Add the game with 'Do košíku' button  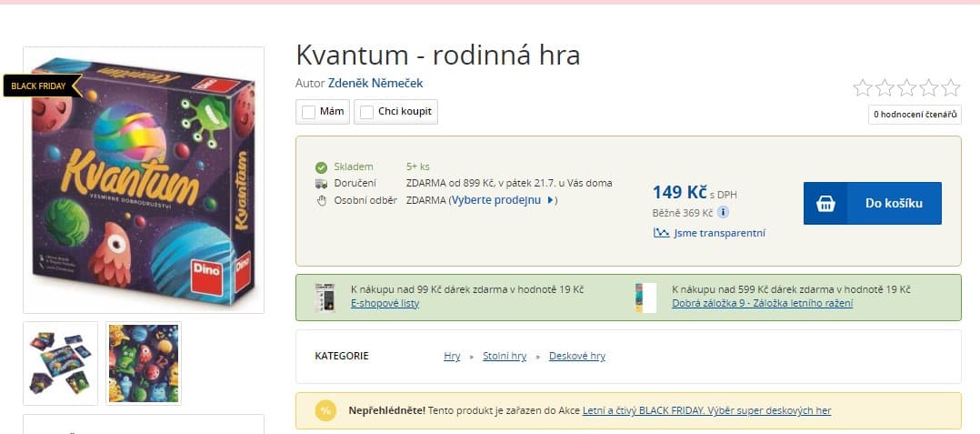tap(872, 203)
